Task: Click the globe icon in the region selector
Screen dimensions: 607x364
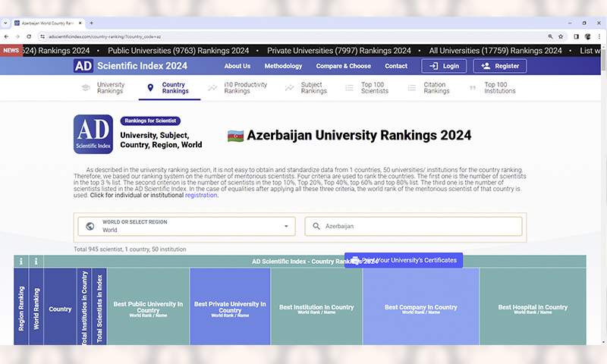Action: point(90,226)
